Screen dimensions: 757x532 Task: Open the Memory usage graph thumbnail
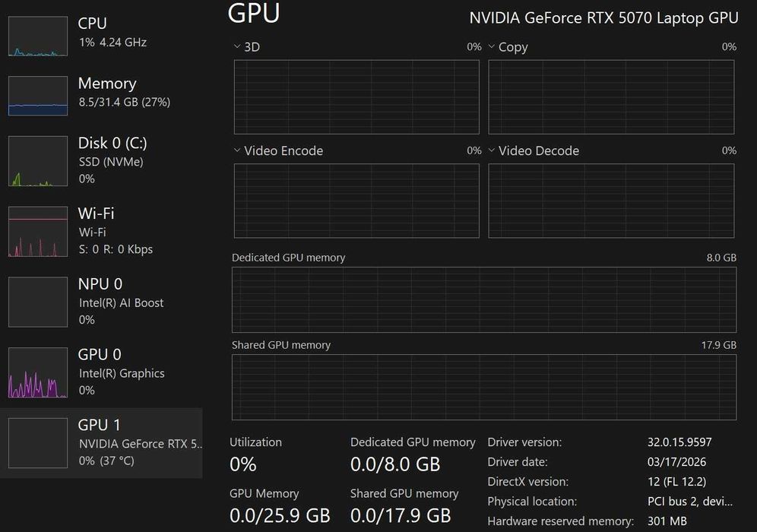pos(38,96)
